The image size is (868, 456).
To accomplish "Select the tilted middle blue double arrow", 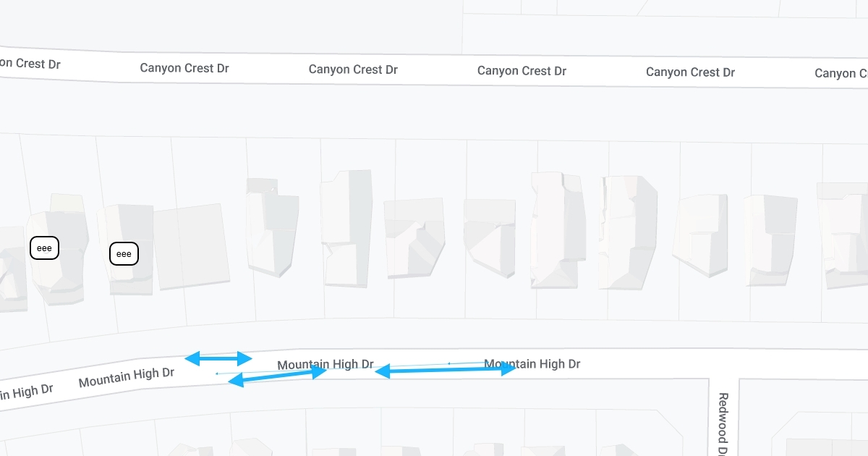I will pos(278,376).
